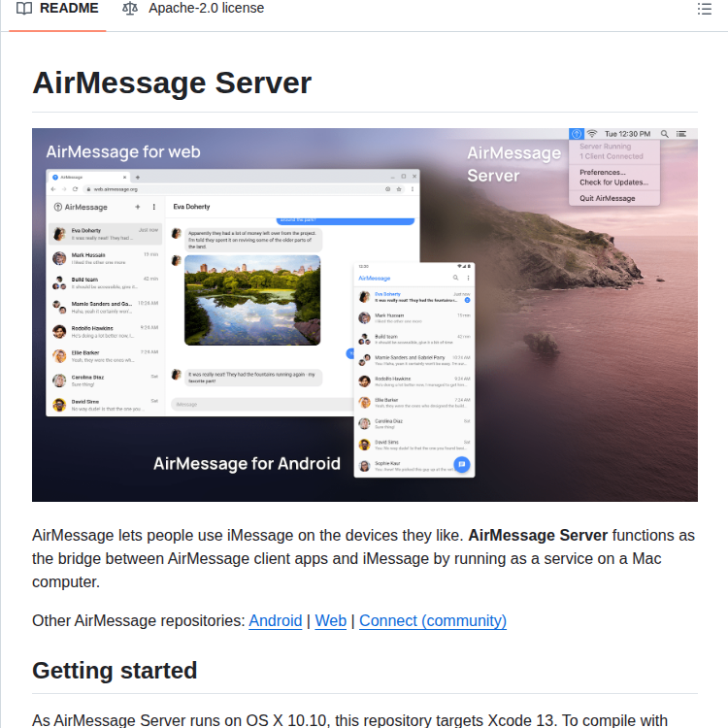Click the 'Other AirMessage repositories:' text

[x=139, y=621]
